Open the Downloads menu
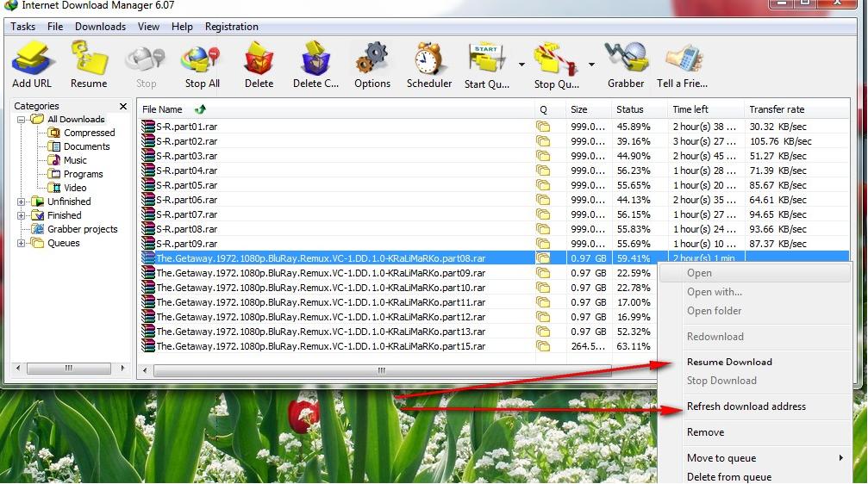Image resolution: width=868 pixels, height=484 pixels. (x=100, y=27)
